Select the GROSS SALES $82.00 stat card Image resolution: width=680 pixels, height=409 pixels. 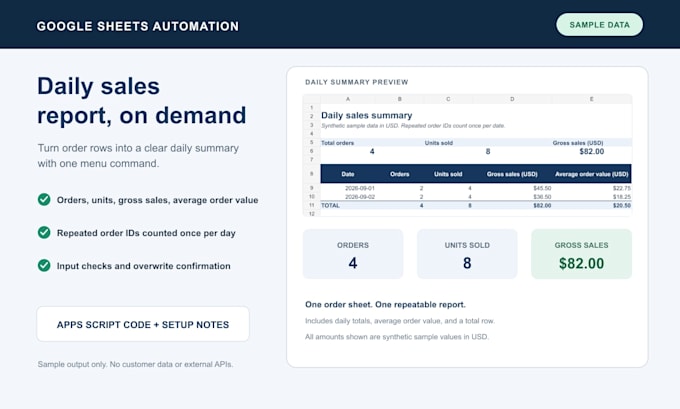pos(582,254)
